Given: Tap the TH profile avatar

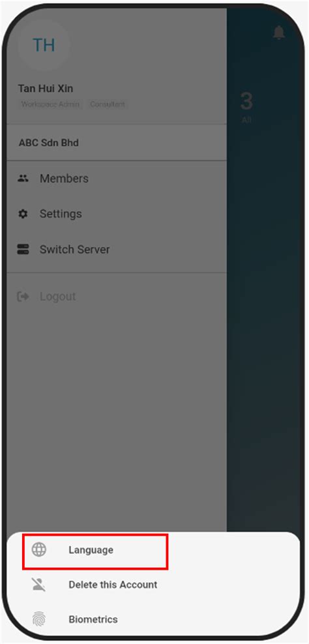Looking at the screenshot, I should tap(44, 45).
